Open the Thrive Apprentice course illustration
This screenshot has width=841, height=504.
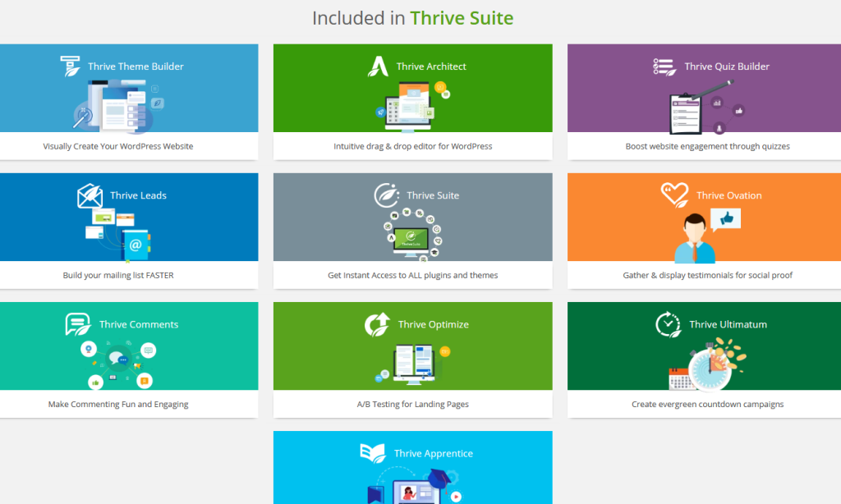(x=414, y=485)
